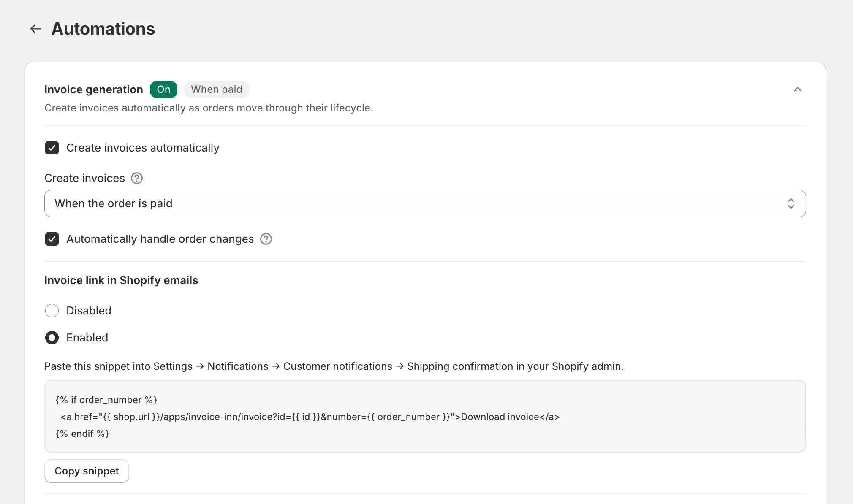Click the Invoice generation heading

[x=94, y=89]
